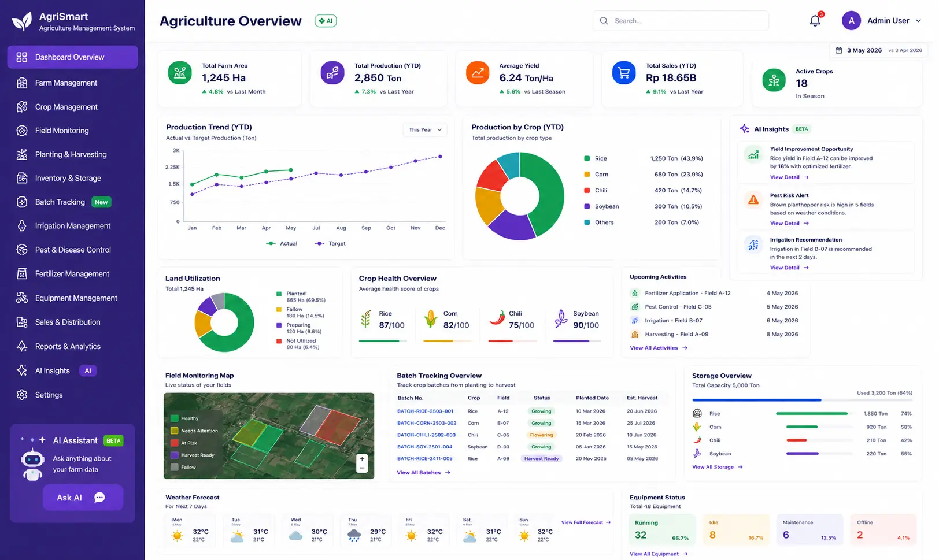Click the Soybean health score icon
Viewport: 939px width, 560px height.
561,319
